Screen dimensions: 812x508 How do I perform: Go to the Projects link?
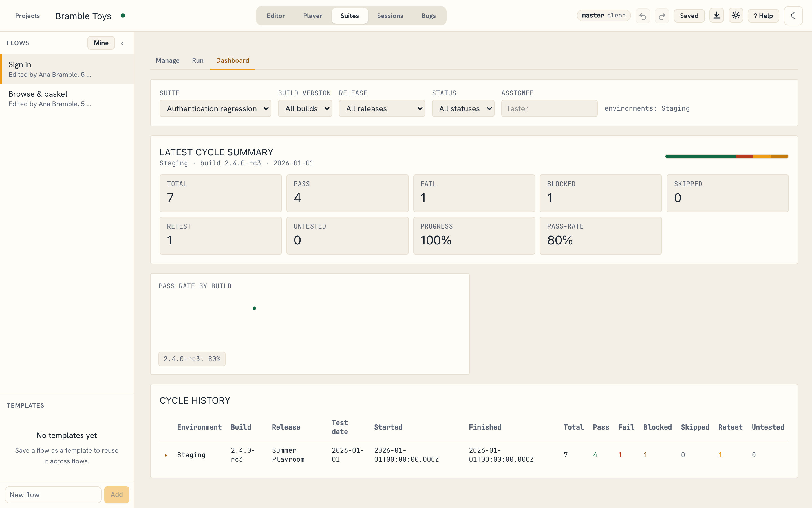tap(28, 16)
